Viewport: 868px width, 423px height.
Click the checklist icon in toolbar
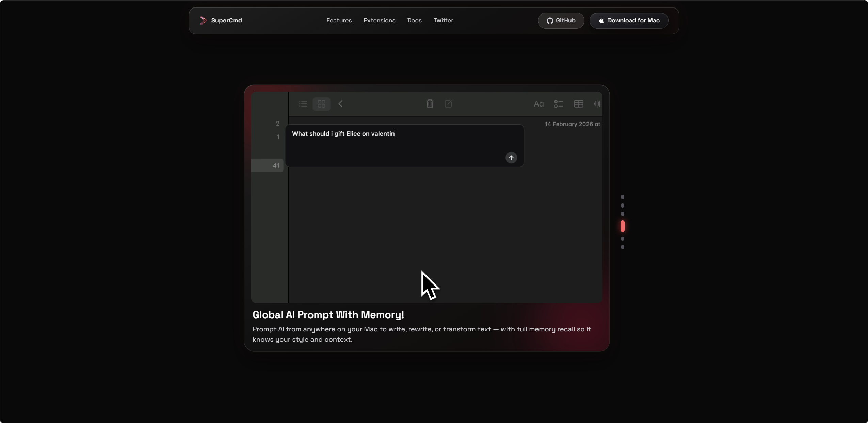pyautogui.click(x=558, y=104)
